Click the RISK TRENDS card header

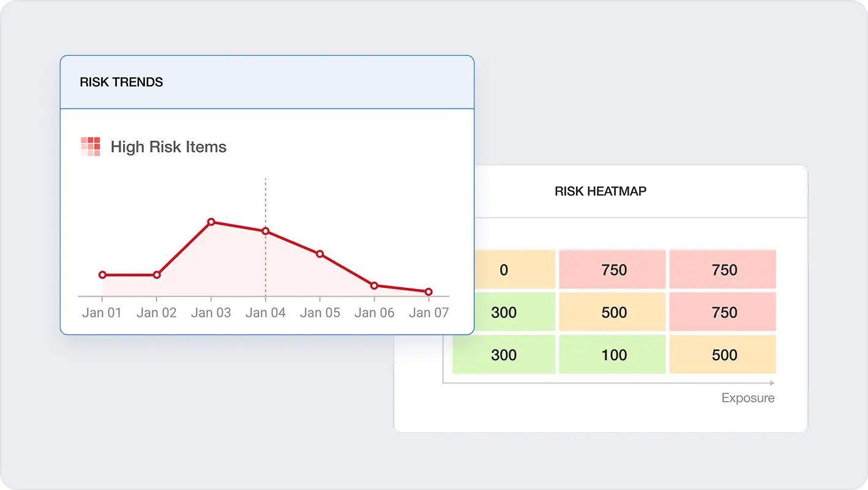(x=267, y=82)
